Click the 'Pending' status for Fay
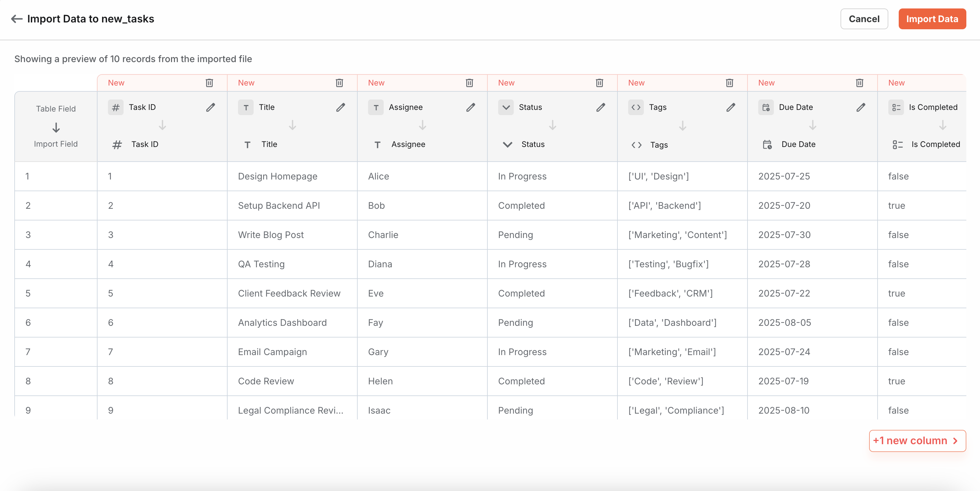 [552, 323]
